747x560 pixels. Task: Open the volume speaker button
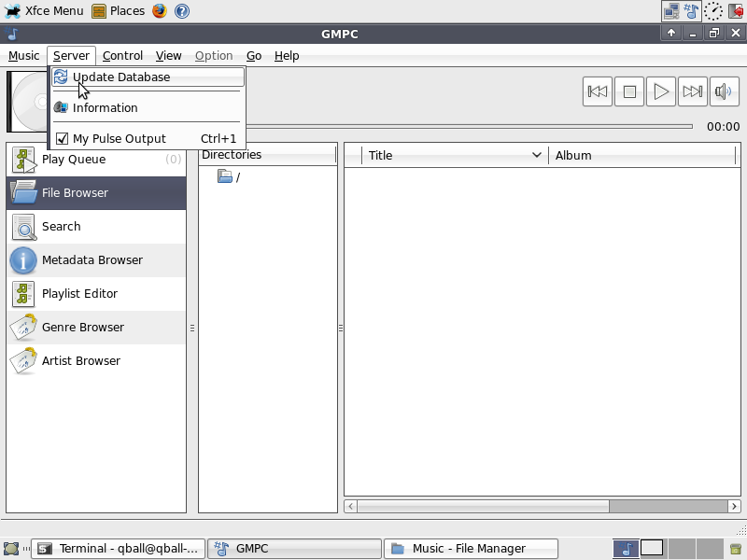(725, 91)
